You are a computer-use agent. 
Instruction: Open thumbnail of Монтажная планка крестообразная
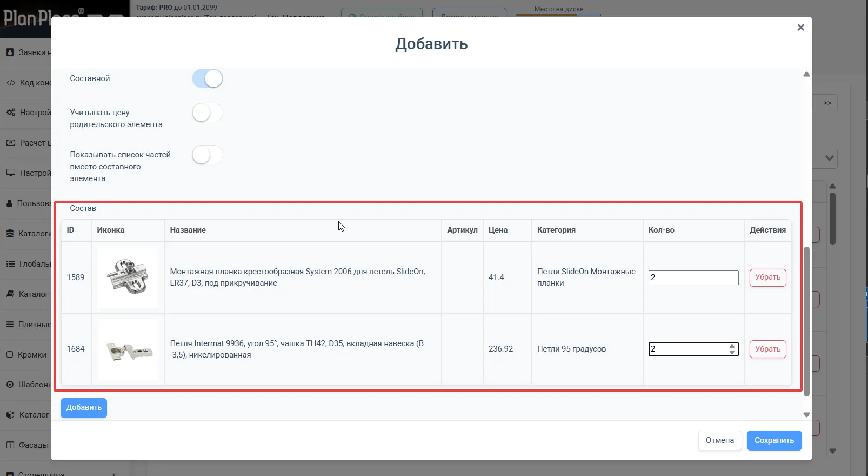[128, 277]
